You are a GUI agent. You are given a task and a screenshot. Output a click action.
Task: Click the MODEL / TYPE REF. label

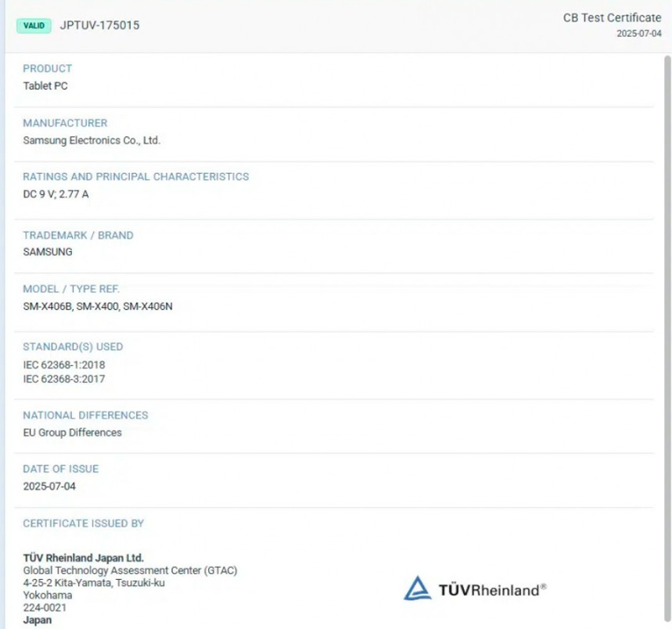(x=71, y=289)
